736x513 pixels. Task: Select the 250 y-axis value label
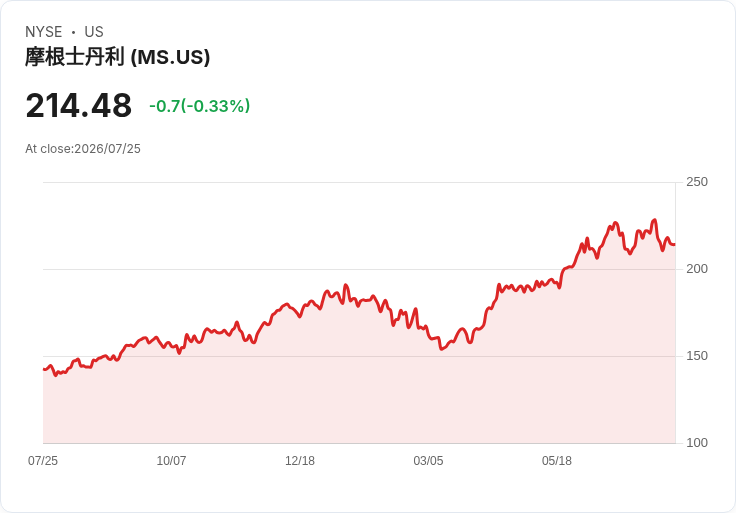(x=697, y=182)
